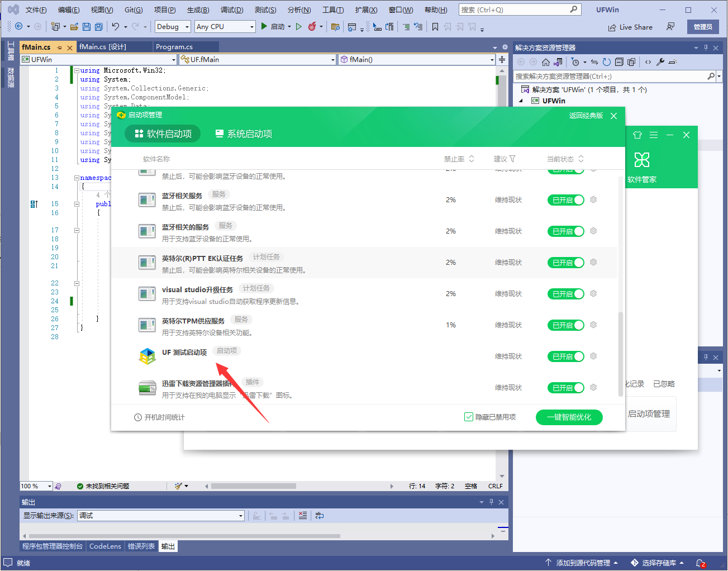
Task: Open the 工具(T) menu
Action: 333,10
